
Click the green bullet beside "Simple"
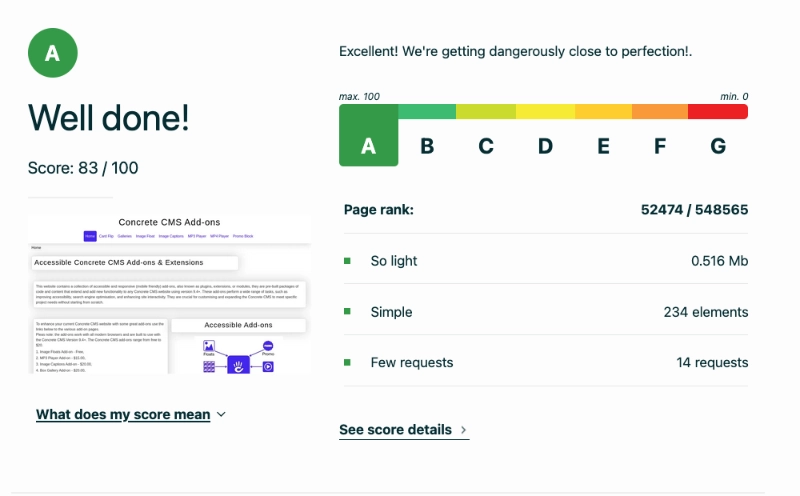point(347,312)
